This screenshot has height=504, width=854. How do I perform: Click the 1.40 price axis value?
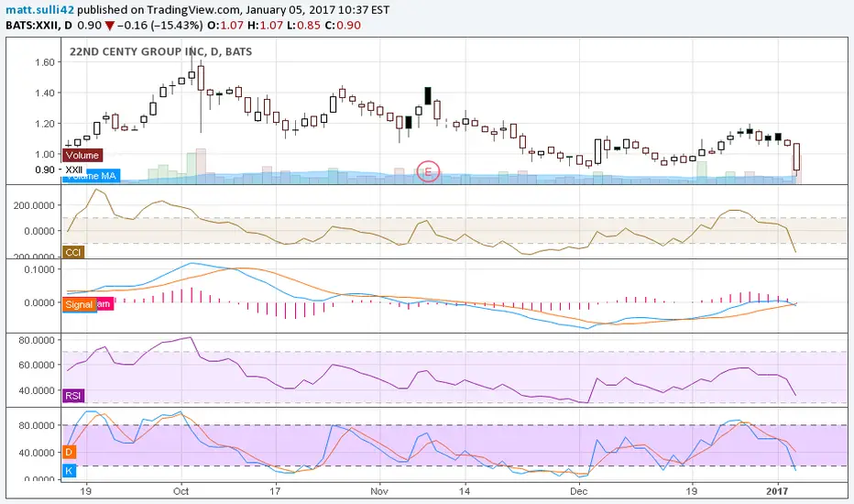click(45, 93)
